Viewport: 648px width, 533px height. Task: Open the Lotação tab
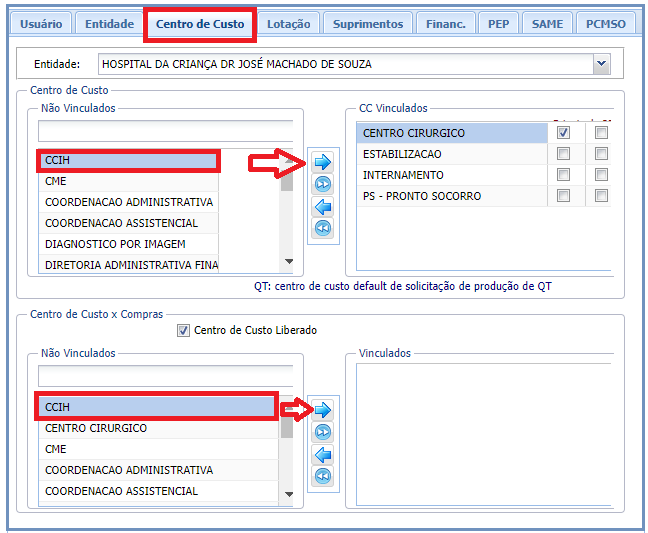(x=289, y=24)
